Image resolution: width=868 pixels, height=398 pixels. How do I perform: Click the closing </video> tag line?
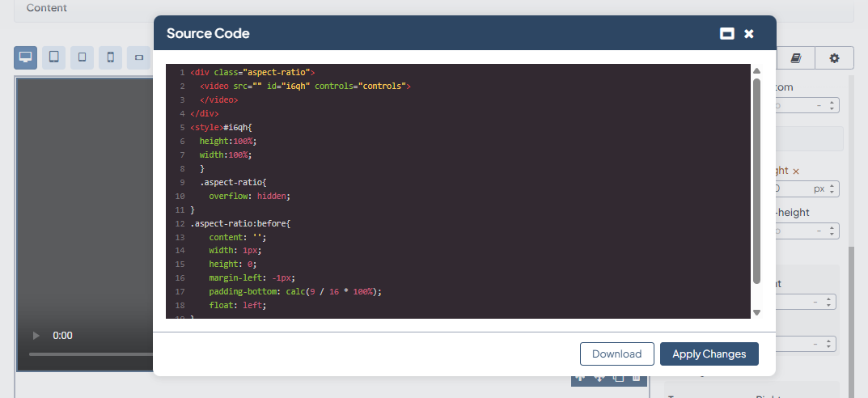(x=218, y=100)
